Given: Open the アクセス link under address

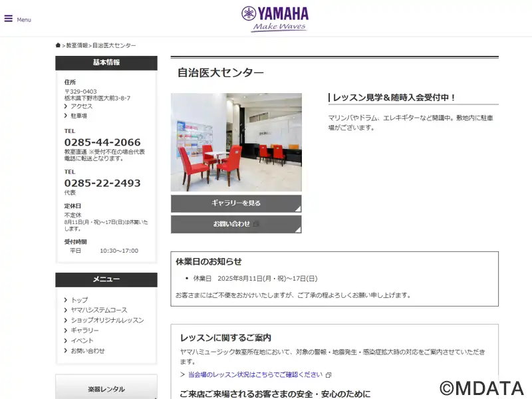Looking at the screenshot, I should tap(81, 106).
